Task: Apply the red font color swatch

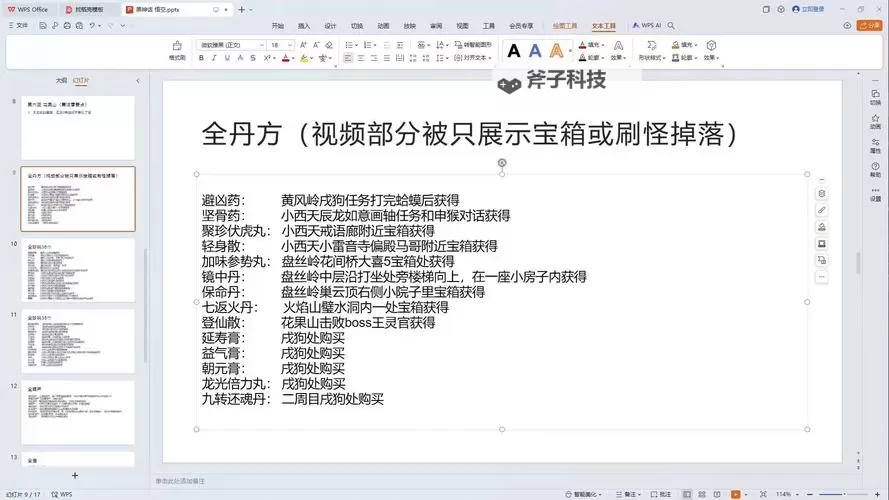Action: click(285, 58)
